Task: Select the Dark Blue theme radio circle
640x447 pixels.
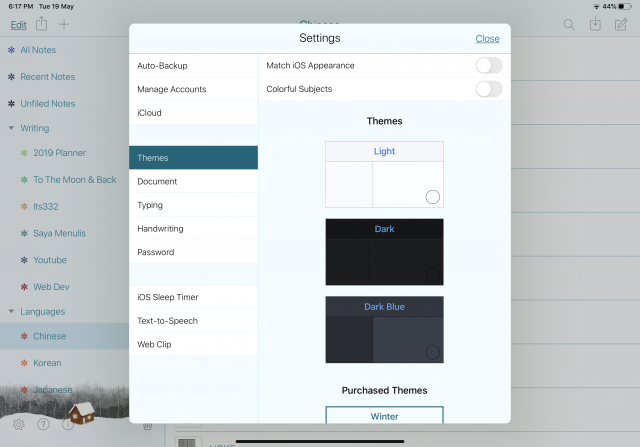Action: tap(433, 352)
